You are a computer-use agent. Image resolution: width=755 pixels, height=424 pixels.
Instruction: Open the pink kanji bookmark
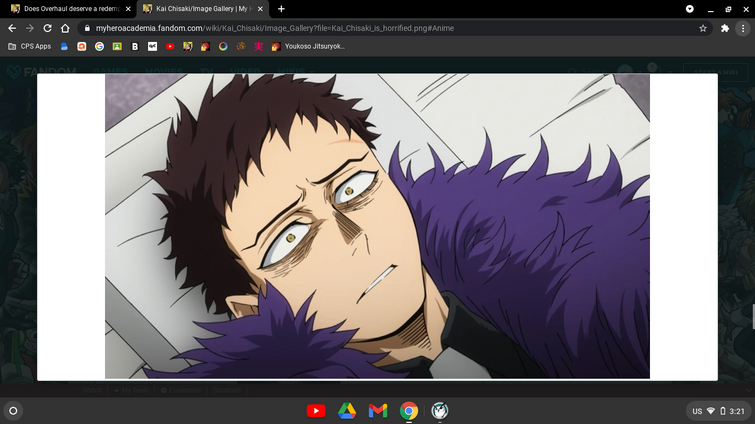pyautogui.click(x=259, y=46)
